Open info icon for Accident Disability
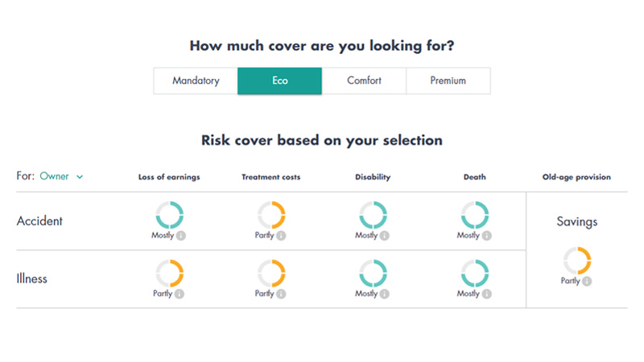Image resolution: width=644 pixels, height=362 pixels. click(x=384, y=236)
